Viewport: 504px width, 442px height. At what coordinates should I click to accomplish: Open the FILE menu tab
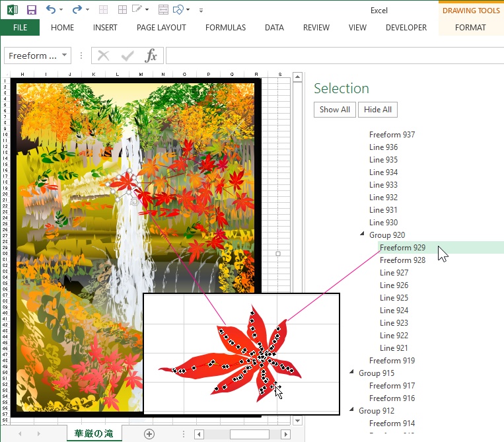coord(20,28)
